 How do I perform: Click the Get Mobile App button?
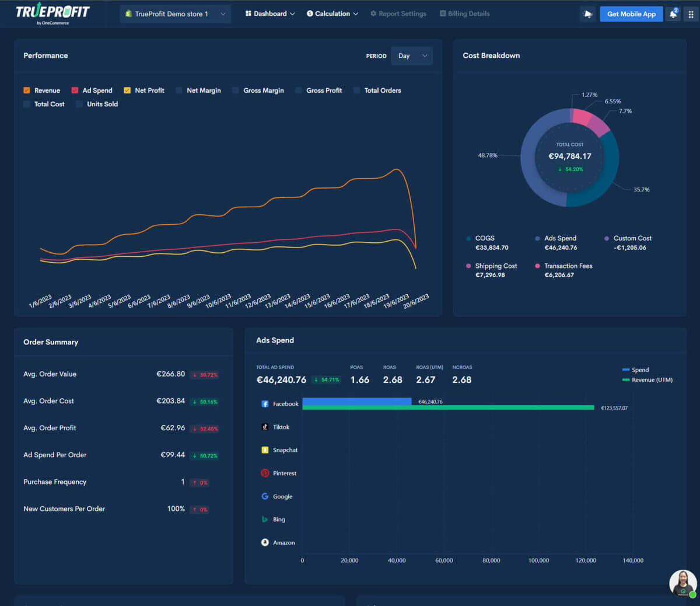(631, 13)
